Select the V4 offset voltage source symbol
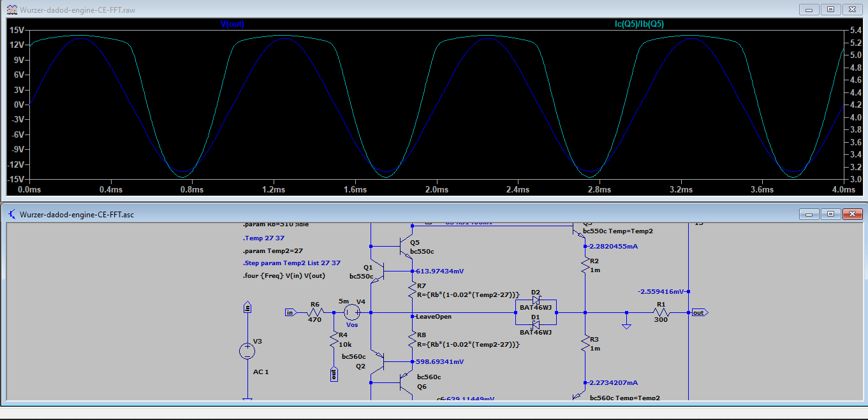The height and width of the screenshot is (420, 868). coord(352,312)
